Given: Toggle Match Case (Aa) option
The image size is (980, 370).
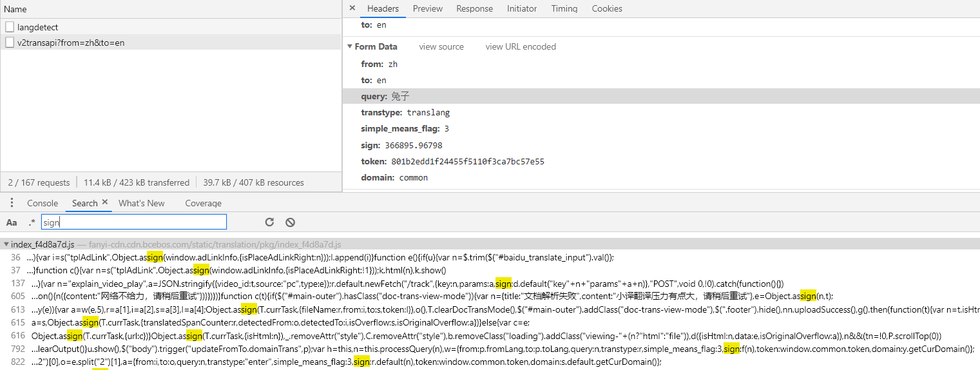Looking at the screenshot, I should pyautogui.click(x=12, y=222).
